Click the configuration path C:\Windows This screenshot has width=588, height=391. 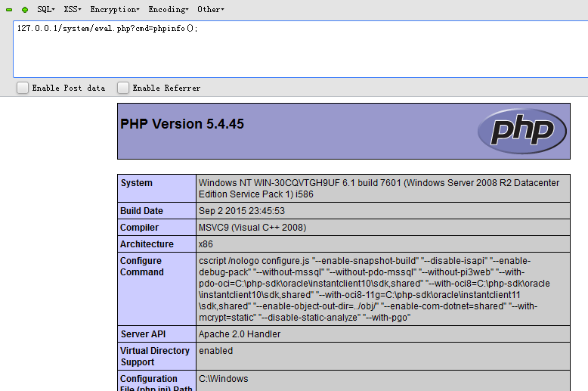click(224, 379)
